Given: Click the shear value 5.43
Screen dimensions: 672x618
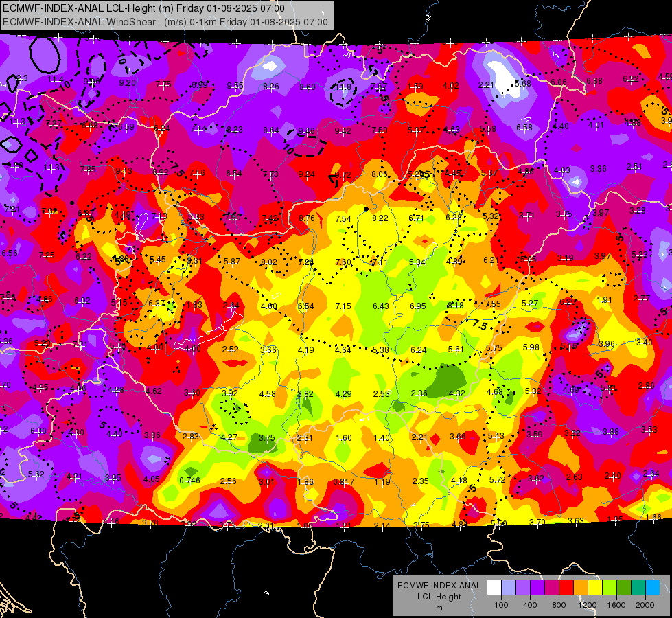Looking at the screenshot, I should [x=496, y=436].
